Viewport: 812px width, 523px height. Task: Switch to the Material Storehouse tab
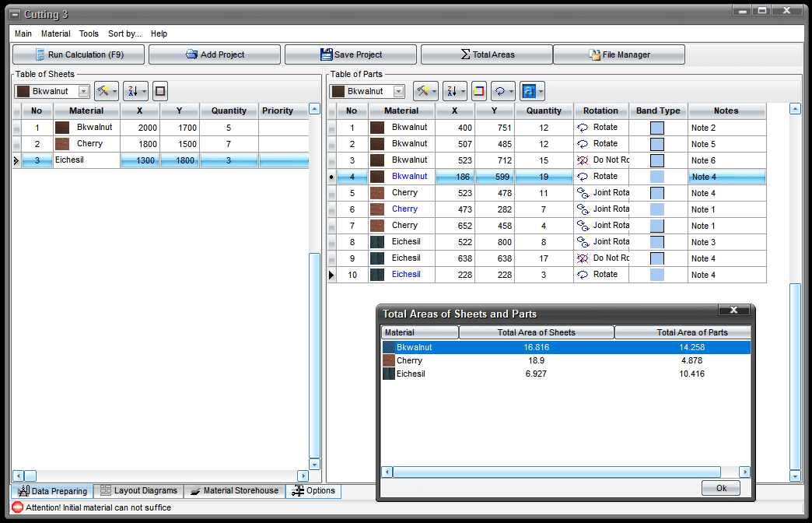(x=235, y=490)
